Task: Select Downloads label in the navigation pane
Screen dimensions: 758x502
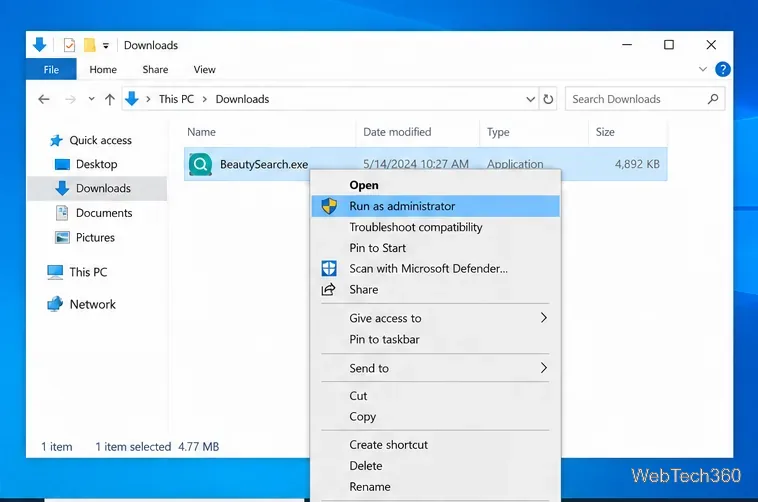Action: point(103,189)
